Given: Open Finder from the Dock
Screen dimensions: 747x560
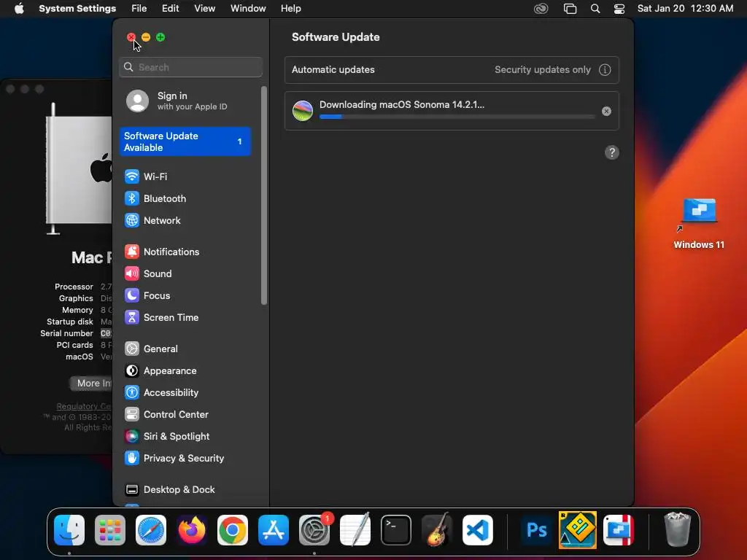Looking at the screenshot, I should point(69,530).
